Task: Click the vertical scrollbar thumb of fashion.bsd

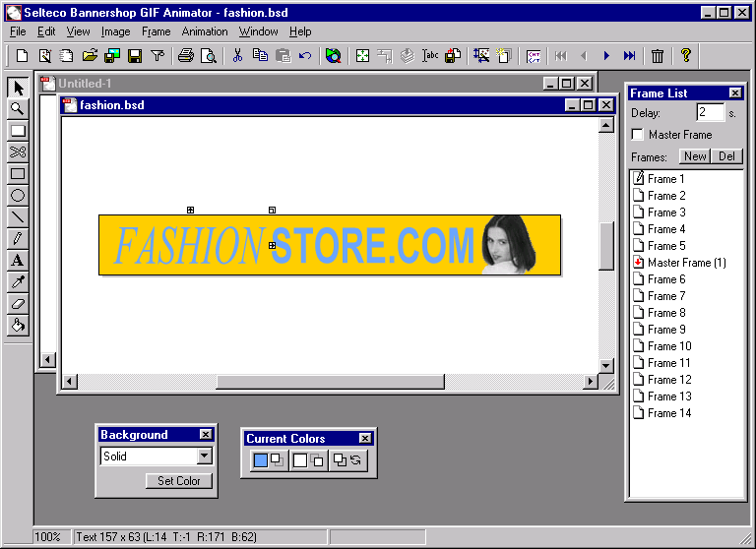Action: pos(606,246)
